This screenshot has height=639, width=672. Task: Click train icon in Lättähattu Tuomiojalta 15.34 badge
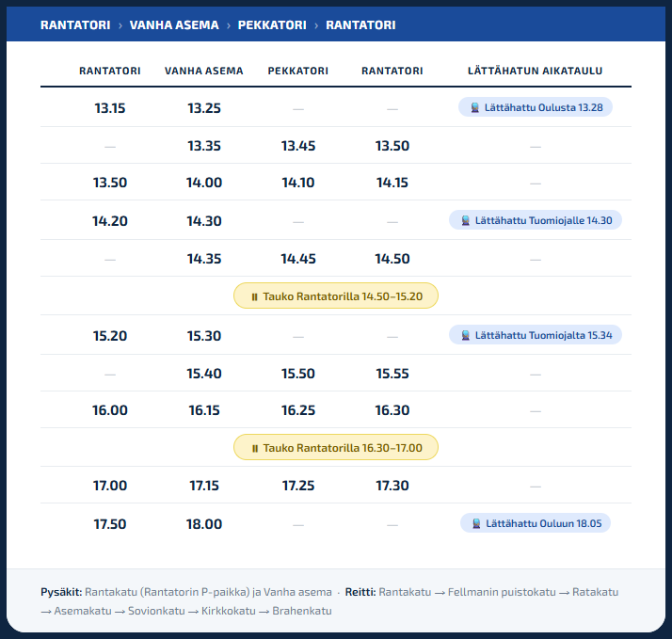click(x=466, y=336)
